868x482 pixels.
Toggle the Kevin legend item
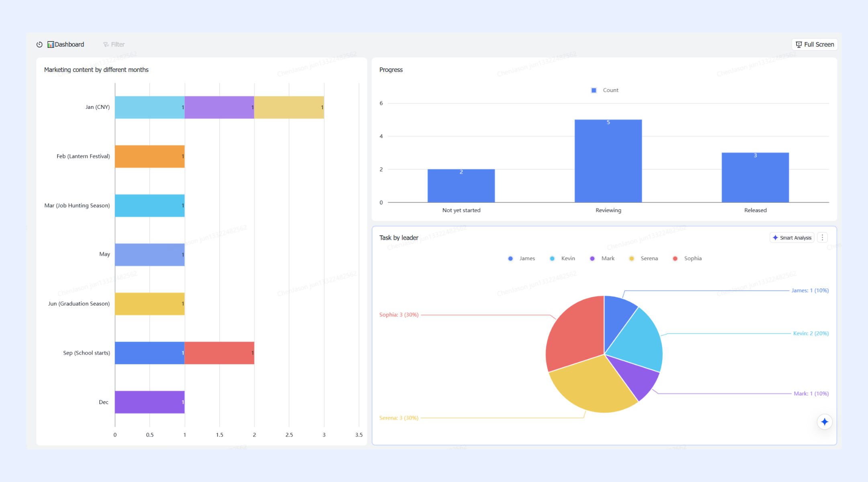[x=562, y=259]
